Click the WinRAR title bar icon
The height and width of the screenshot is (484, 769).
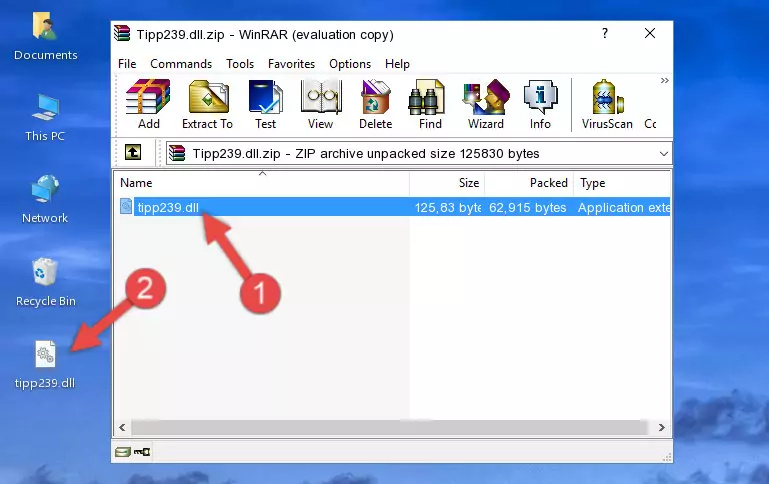point(122,34)
